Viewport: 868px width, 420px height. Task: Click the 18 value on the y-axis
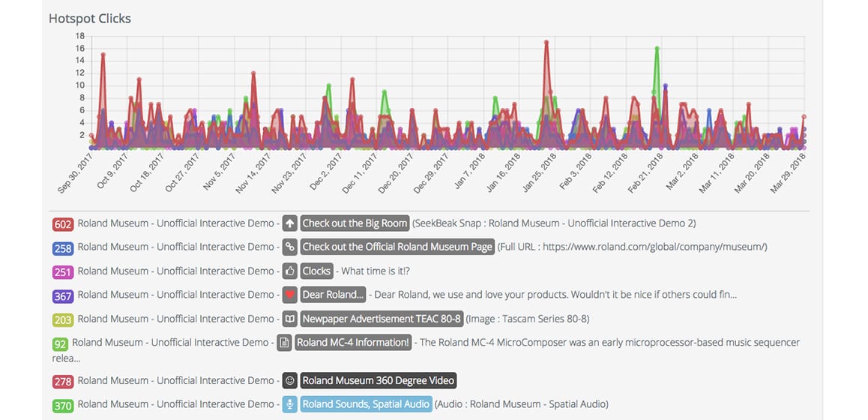point(79,36)
